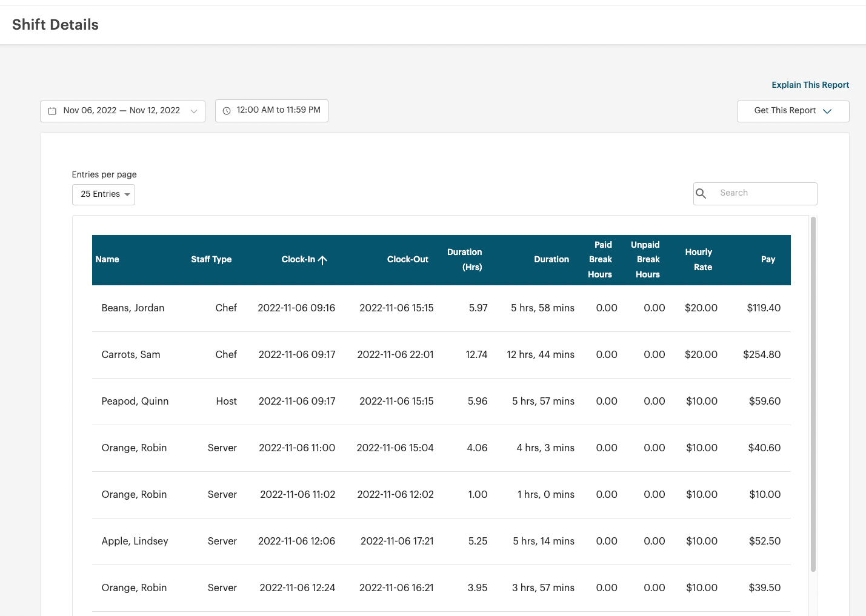Click the clock icon in the time filter

tap(226, 110)
